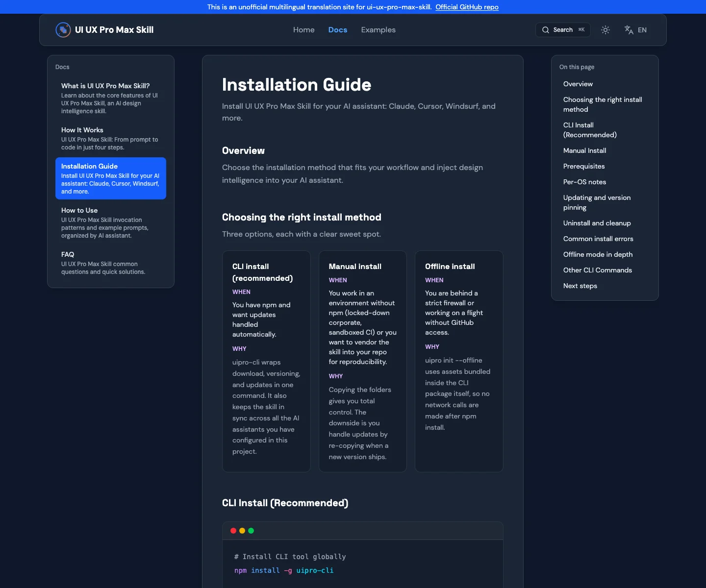Open the Docs nav item
Image resolution: width=706 pixels, height=588 pixels.
(x=338, y=30)
